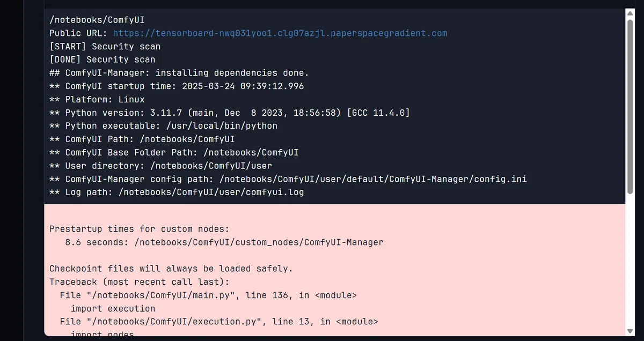Click the [DONE] Security scan line

click(x=102, y=60)
